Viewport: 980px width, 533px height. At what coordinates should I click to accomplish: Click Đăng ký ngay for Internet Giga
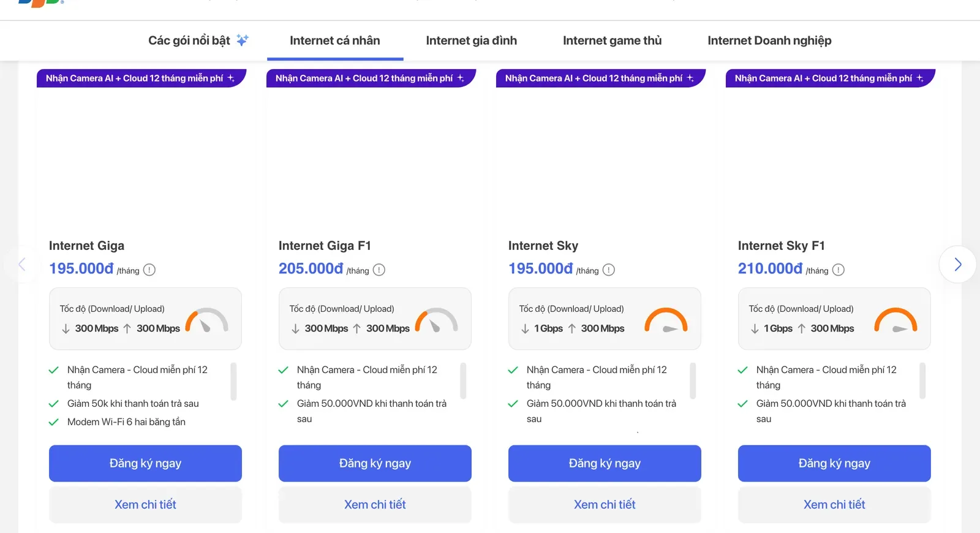(145, 463)
